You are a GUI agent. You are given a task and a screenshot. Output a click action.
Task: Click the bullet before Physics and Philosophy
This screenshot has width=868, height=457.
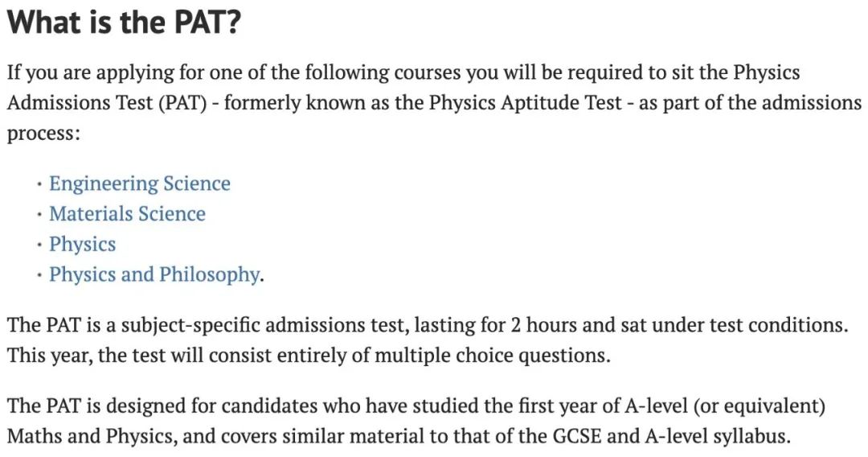[39, 276]
